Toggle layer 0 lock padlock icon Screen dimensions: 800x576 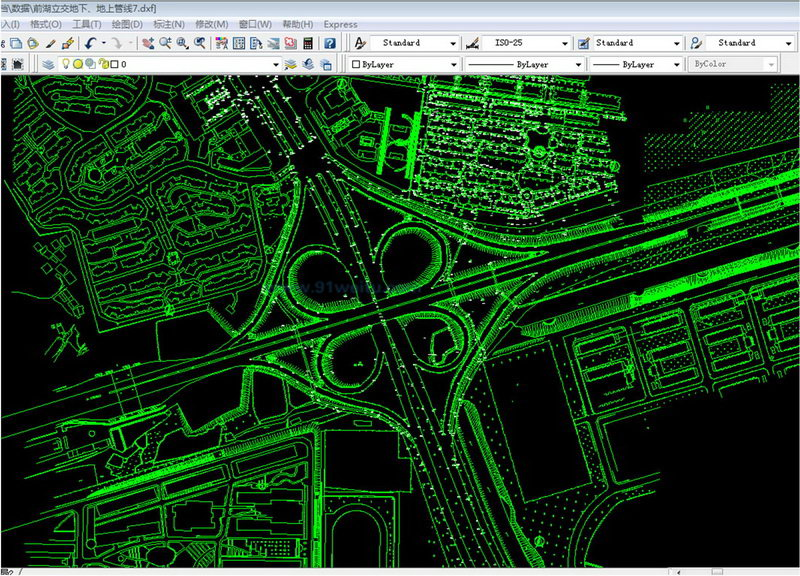103,64
